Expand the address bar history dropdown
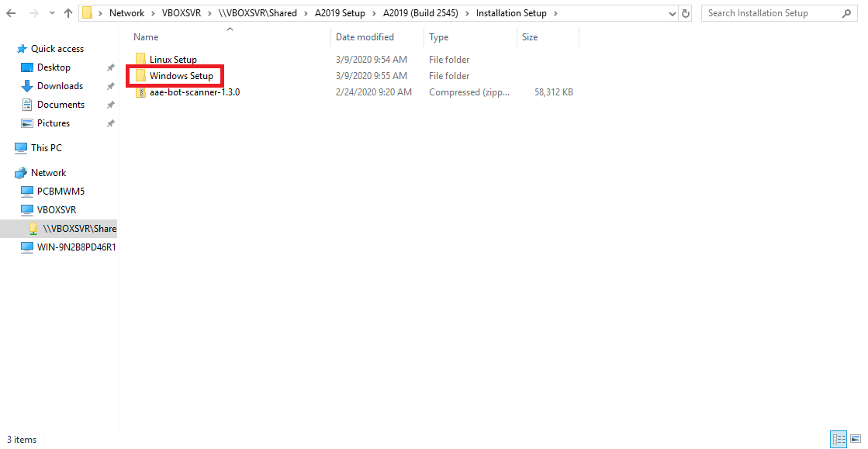868x449 pixels. (x=671, y=13)
